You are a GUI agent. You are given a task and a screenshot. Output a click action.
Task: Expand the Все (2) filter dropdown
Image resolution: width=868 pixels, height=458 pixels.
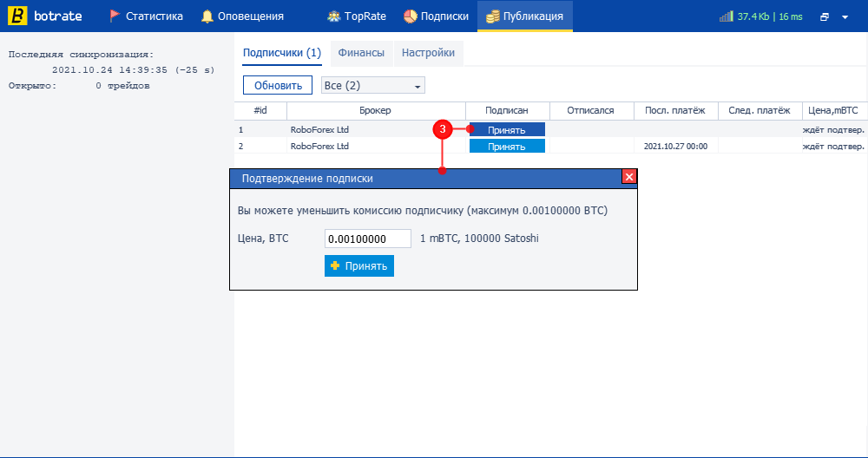click(372, 85)
